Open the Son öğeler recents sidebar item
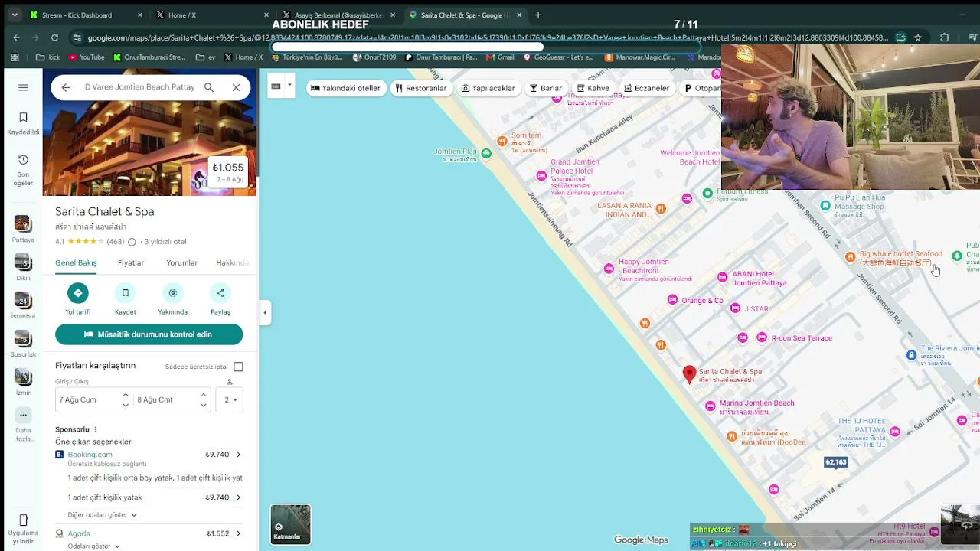 [23, 170]
